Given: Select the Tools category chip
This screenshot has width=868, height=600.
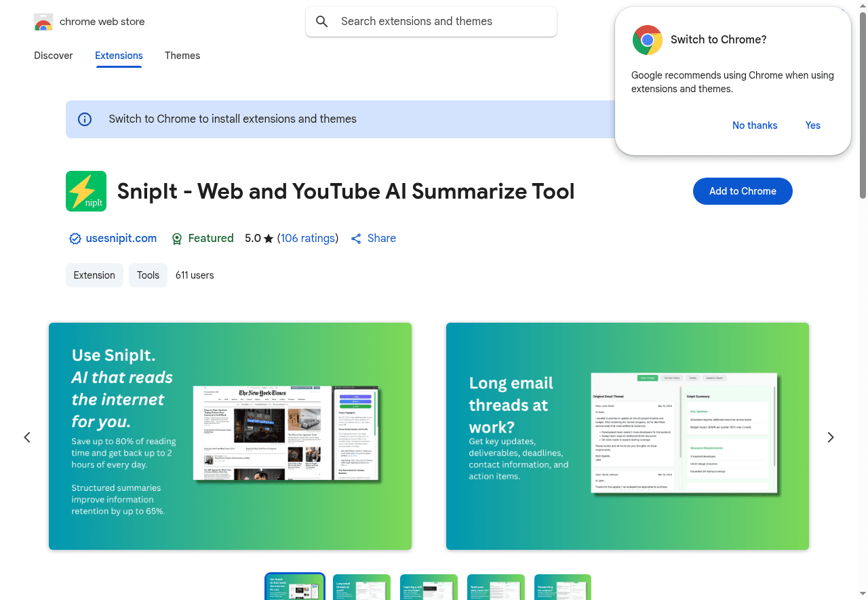Looking at the screenshot, I should 148,275.
